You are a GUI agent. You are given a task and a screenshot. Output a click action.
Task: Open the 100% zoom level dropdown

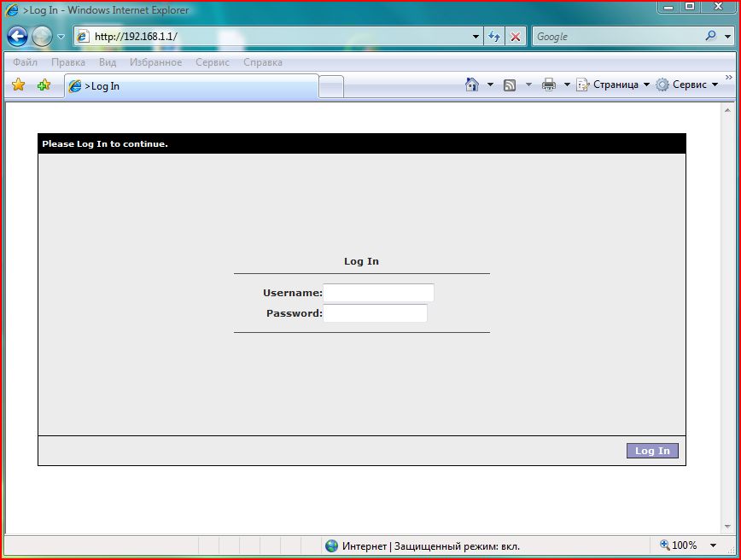(x=713, y=545)
